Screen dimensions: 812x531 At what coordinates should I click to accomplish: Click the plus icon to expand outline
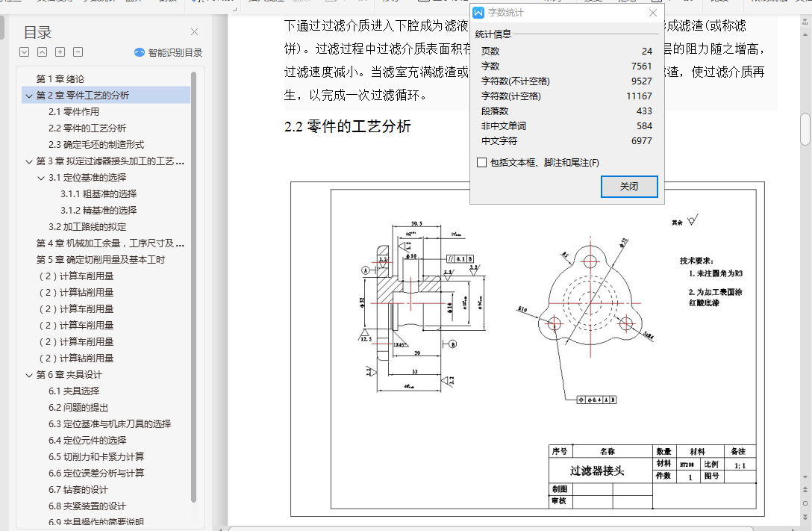tap(60, 52)
